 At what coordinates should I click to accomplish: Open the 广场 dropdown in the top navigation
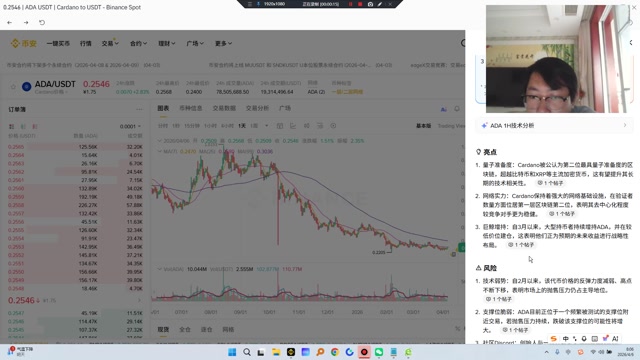pos(195,43)
